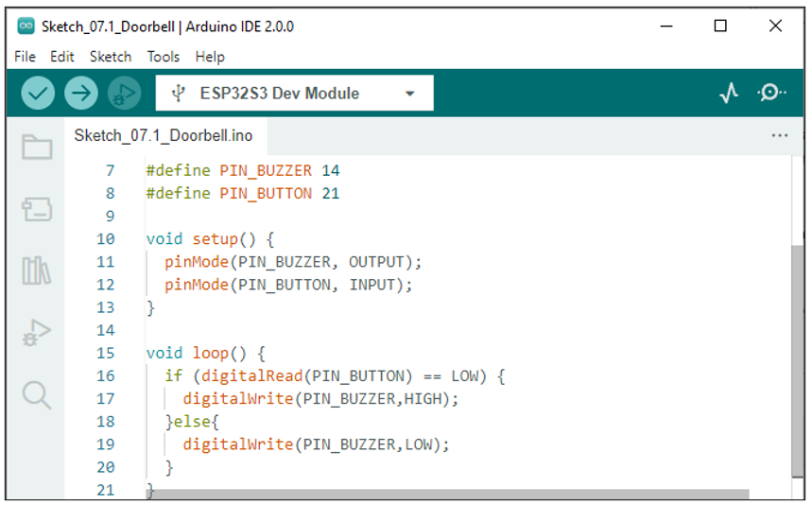Close the Arduino IDE window

pos(775,26)
